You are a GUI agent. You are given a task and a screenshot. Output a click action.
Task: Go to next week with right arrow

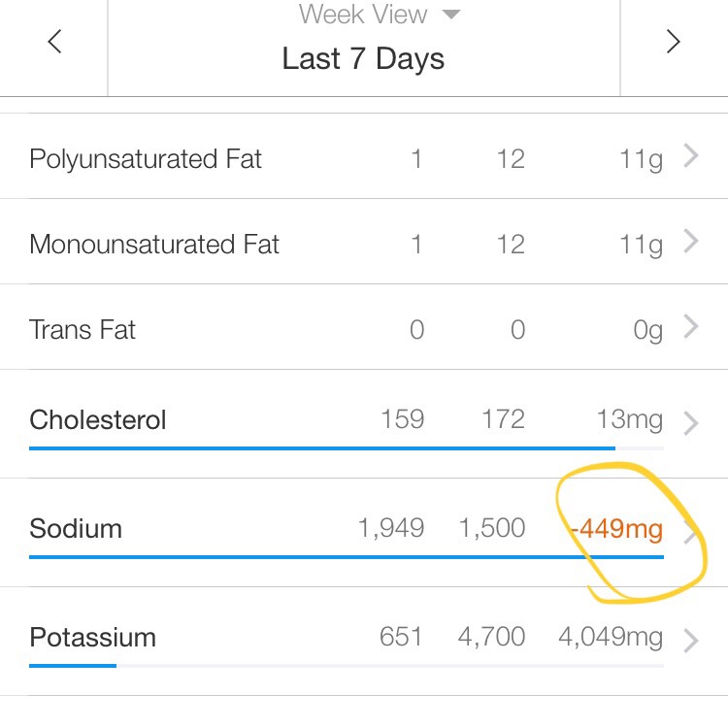(x=673, y=42)
